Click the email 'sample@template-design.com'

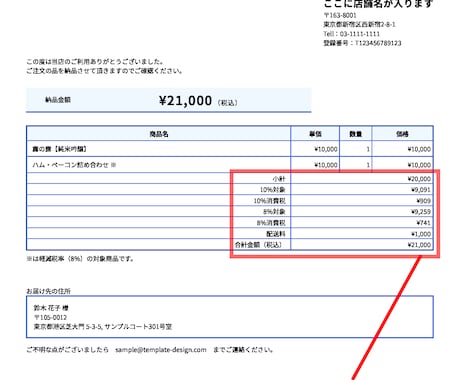click(161, 350)
